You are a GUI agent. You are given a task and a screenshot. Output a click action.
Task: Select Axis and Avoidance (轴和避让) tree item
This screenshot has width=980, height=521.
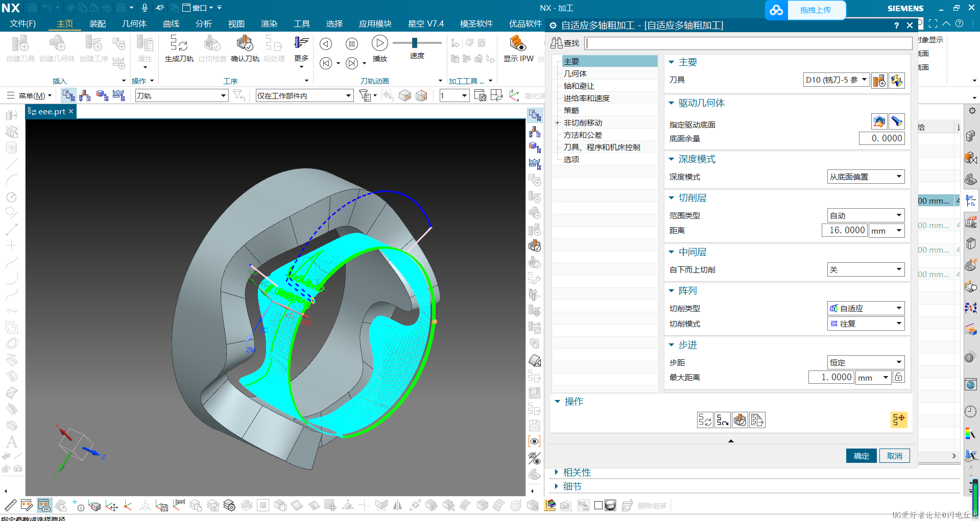tap(579, 86)
